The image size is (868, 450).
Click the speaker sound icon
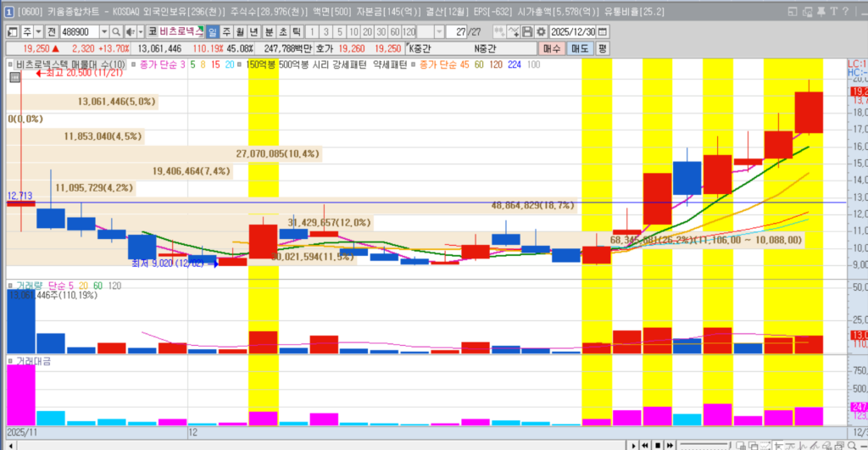(x=130, y=31)
